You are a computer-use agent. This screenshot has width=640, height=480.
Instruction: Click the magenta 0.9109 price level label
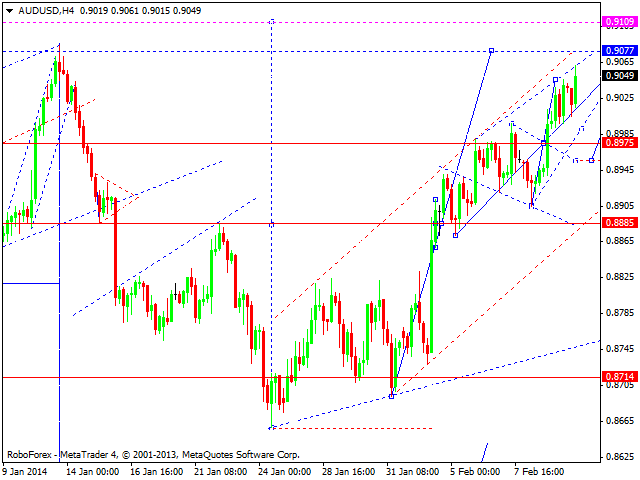(x=620, y=20)
